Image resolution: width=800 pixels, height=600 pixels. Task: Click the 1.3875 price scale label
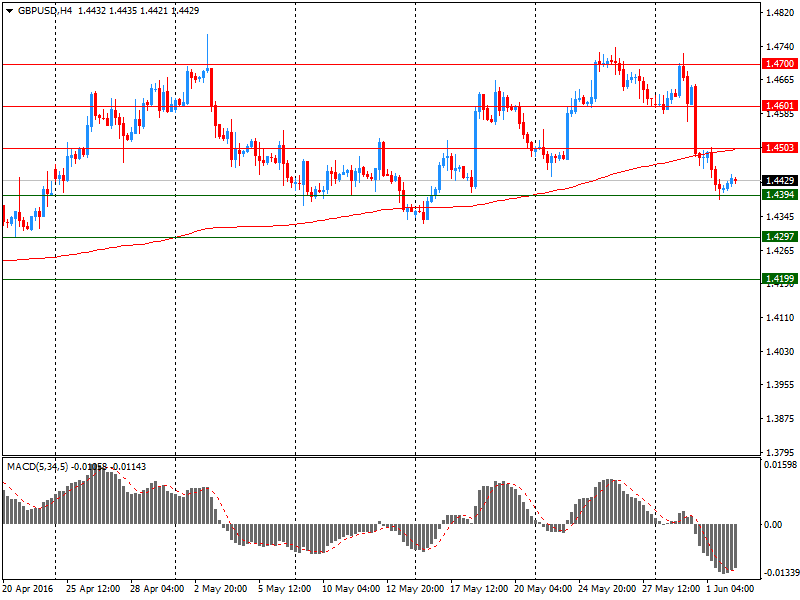(780, 419)
